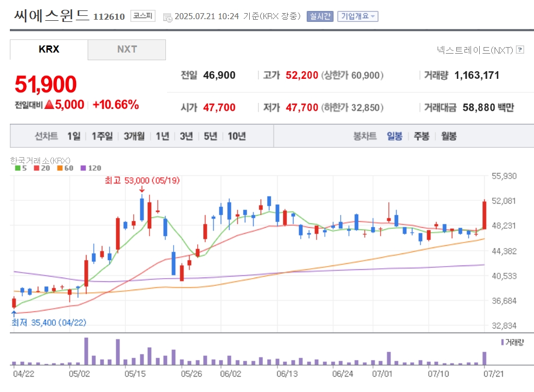Click the stock name 씨에스윈드 heading
The width and height of the screenshot is (534, 392).
51,15
